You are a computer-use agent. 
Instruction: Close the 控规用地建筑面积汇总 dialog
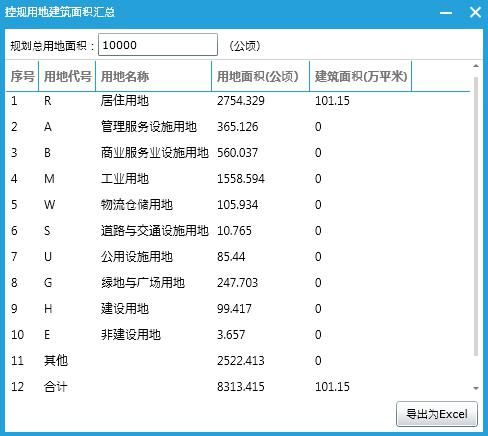475,12
